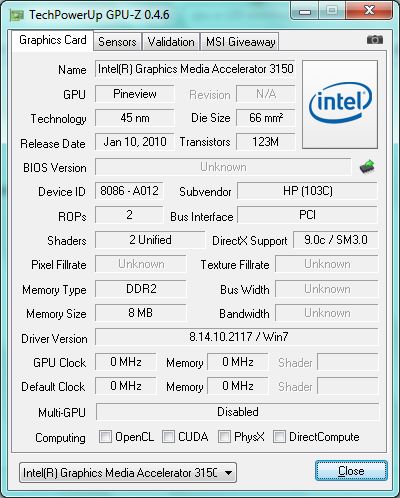
Task: Click the GPU field showing Pineview
Action: pyautogui.click(x=135, y=94)
